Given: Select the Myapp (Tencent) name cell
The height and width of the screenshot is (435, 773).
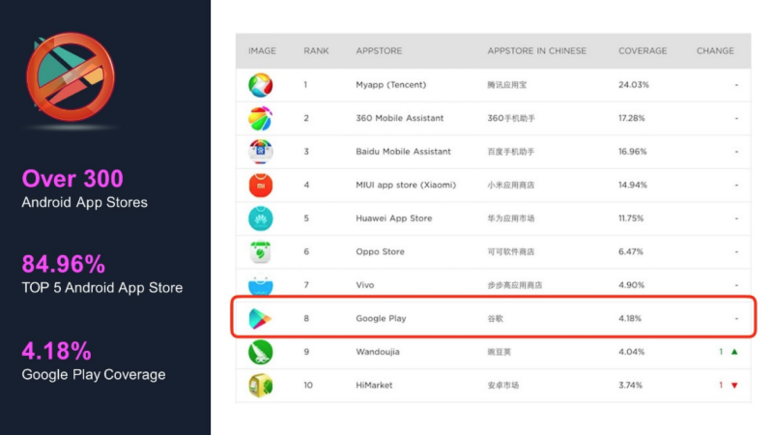Looking at the screenshot, I should (391, 85).
